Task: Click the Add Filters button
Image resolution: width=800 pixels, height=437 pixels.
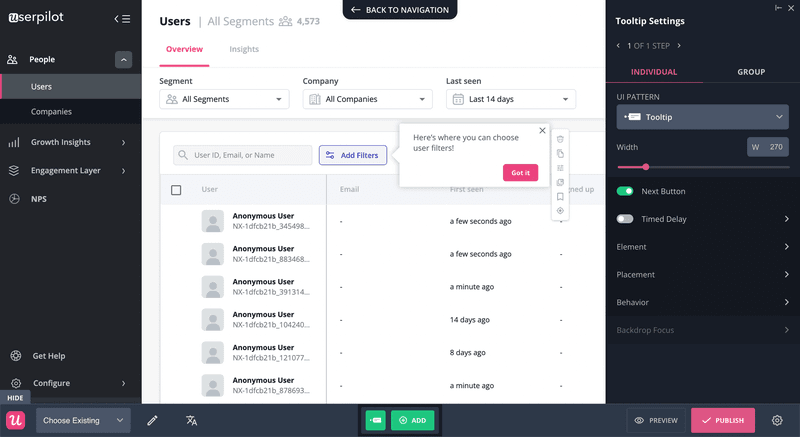Action: (x=353, y=155)
